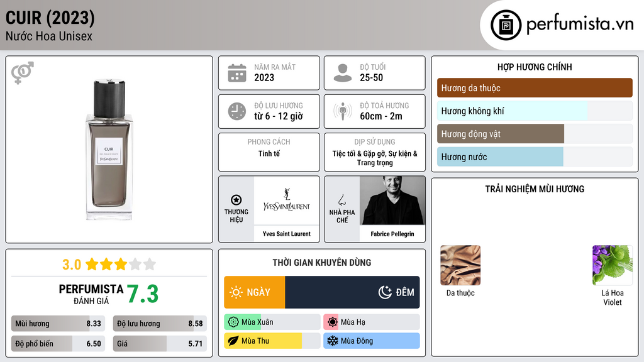
Task: Click the orange Ngày daytime segment
Action: pyautogui.click(x=255, y=292)
